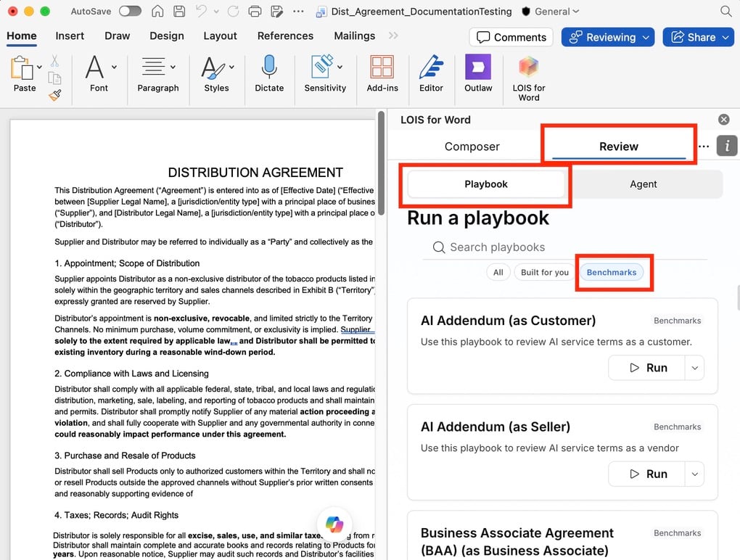Screen dimensions: 740x560
Task: Click the heading '2. Compliance with Laws and Licensing'
Action: [x=131, y=374]
